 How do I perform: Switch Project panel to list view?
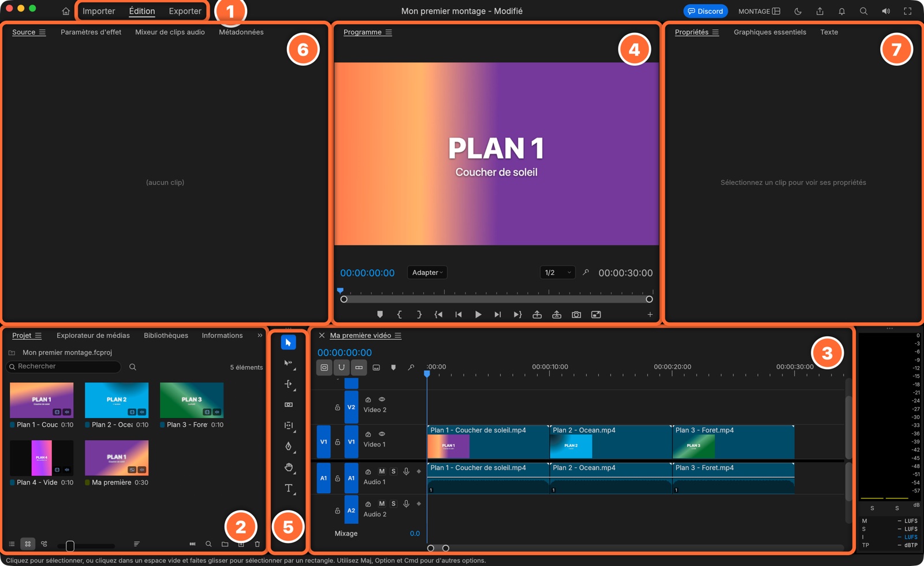12,544
